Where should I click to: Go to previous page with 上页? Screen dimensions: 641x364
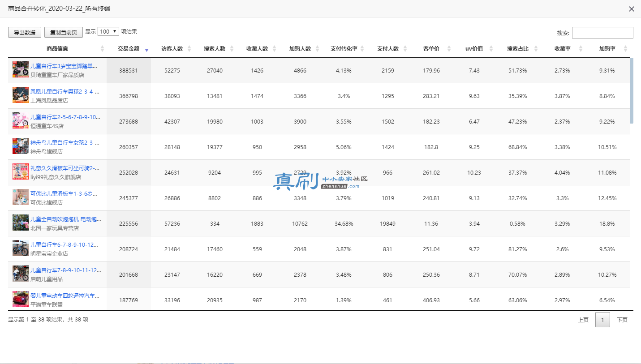tap(583, 320)
